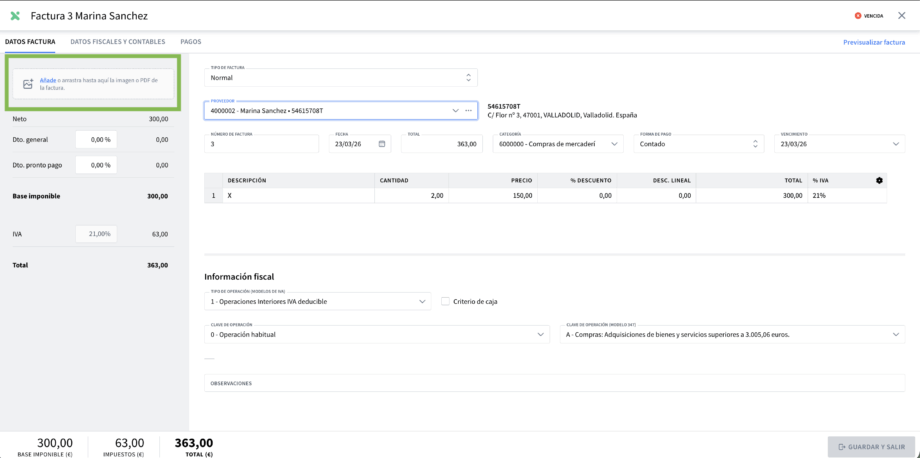
Task: Expand the Vencimiento dropdown
Action: click(x=895, y=144)
